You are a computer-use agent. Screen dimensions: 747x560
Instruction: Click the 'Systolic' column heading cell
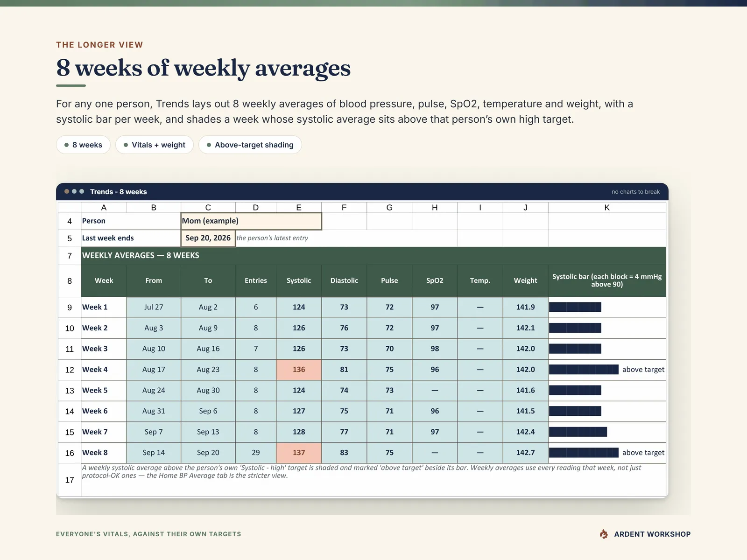pyautogui.click(x=299, y=280)
